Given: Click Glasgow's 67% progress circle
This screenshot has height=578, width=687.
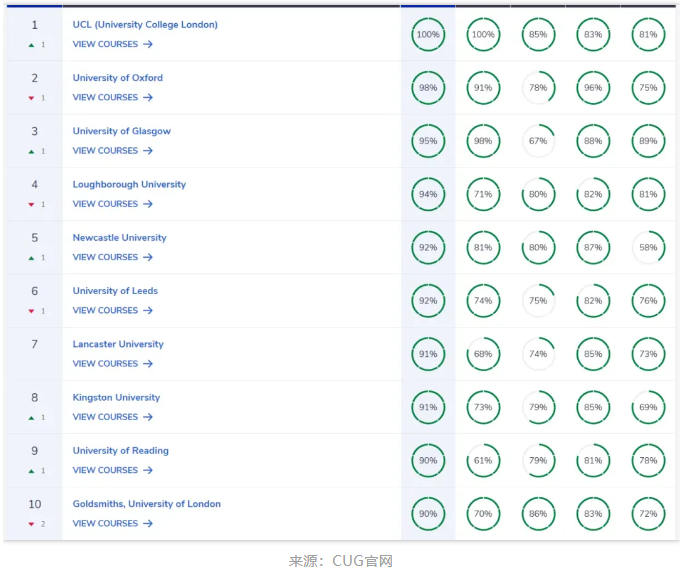Looking at the screenshot, I should tap(538, 141).
